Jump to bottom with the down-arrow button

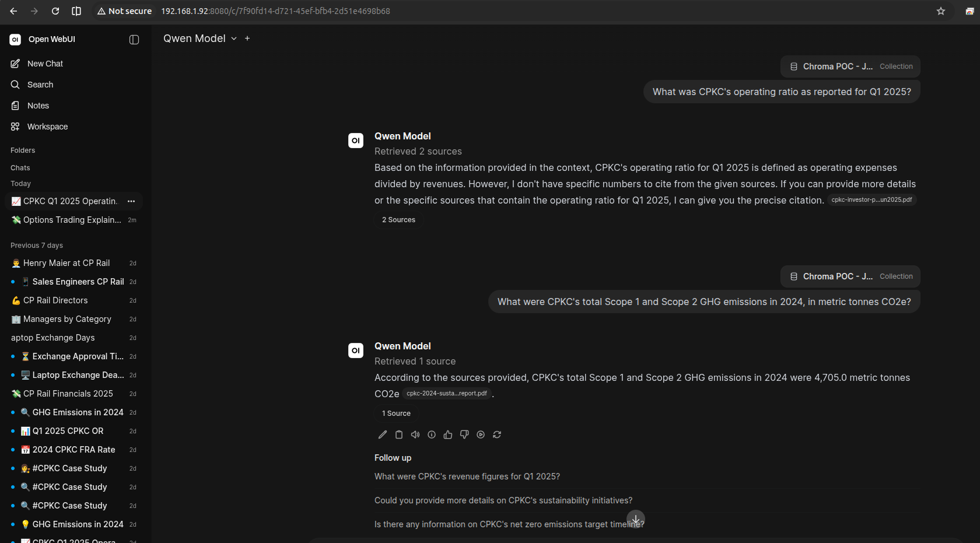click(636, 519)
